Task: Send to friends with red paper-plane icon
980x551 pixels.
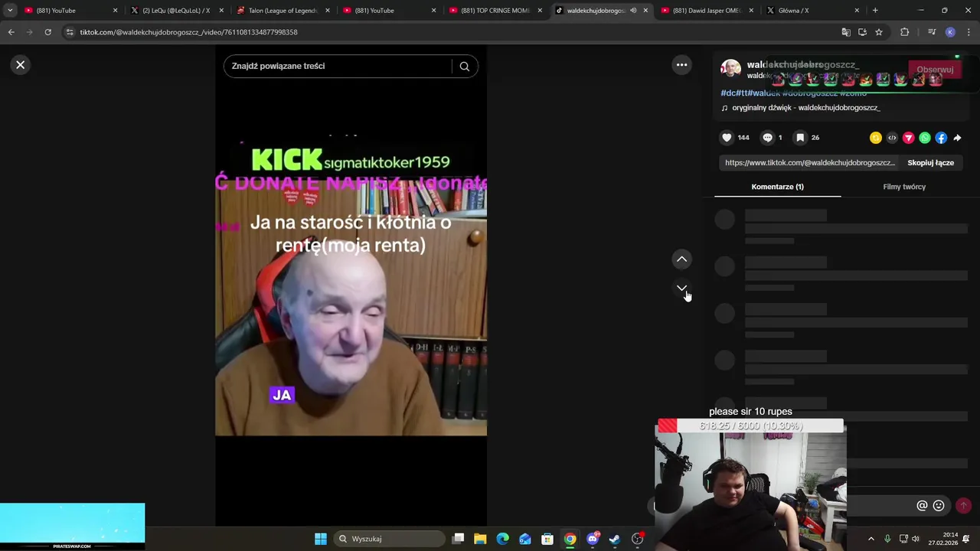Action: 908,138
